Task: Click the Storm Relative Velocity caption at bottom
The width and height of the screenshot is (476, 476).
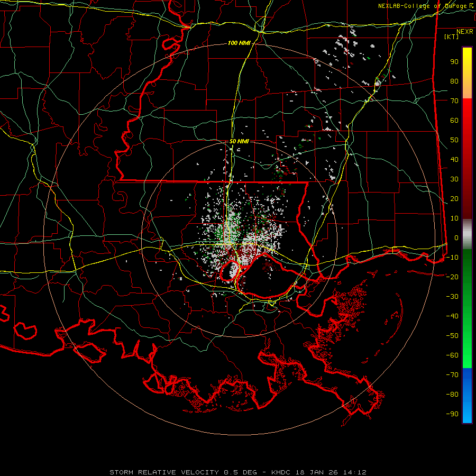Action: (x=237, y=472)
